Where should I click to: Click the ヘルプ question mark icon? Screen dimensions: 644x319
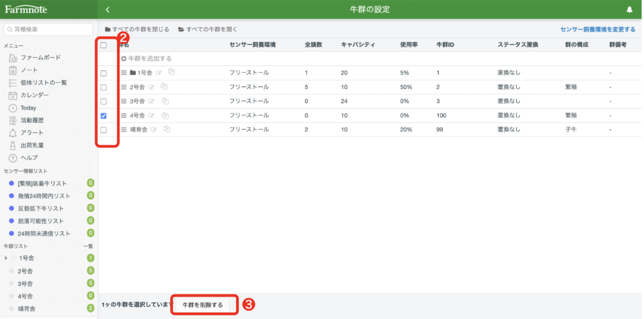click(13, 158)
